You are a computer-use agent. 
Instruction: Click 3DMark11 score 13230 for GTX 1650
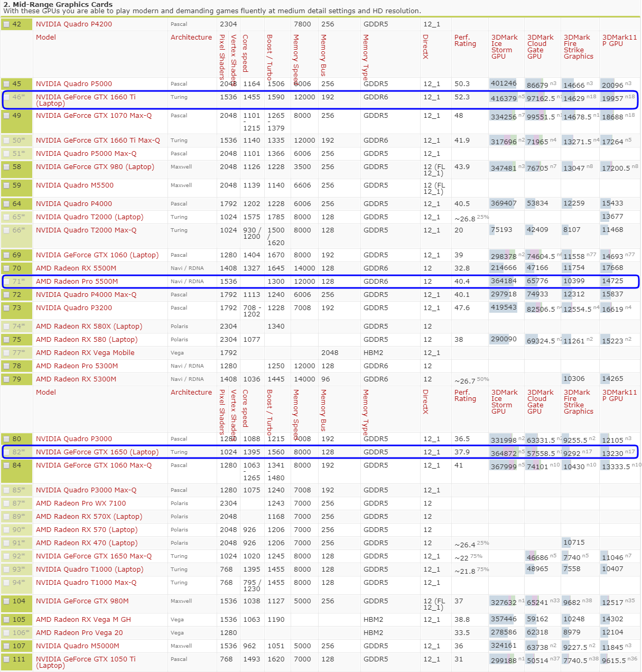613,453
